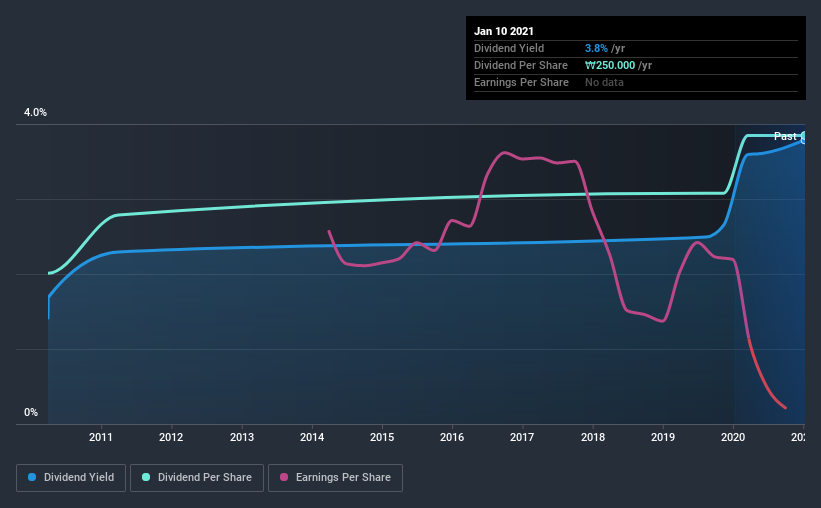The image size is (821, 508).
Task: Select the 2011 x-axis year label
Action: tap(100, 437)
